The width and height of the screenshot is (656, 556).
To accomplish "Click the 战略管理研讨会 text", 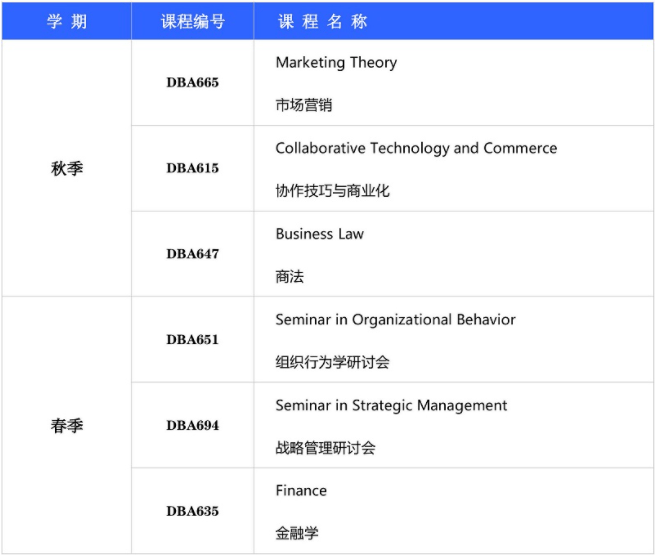I will pos(325,448).
